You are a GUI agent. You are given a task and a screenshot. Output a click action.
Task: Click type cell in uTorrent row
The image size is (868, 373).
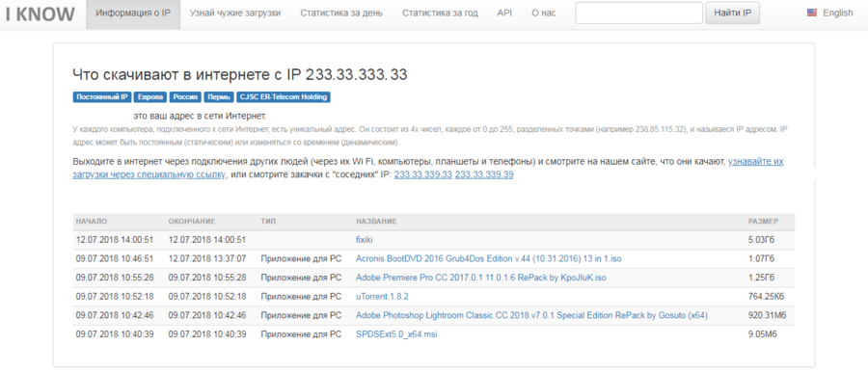(x=301, y=297)
